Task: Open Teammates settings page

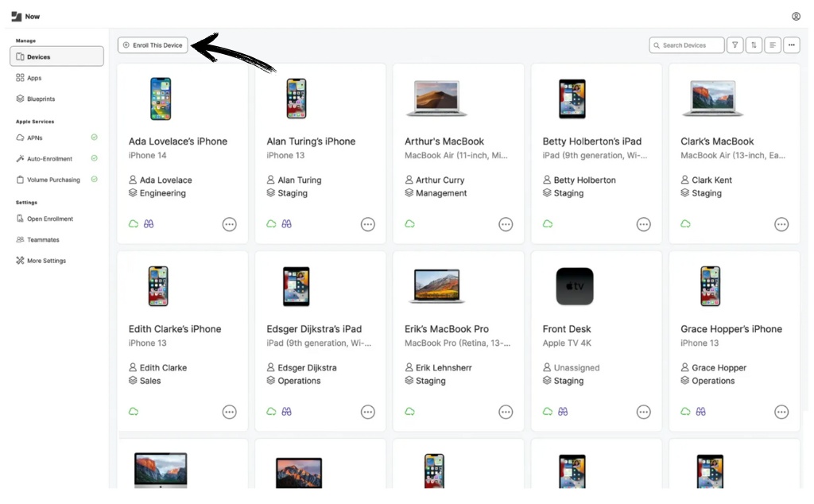Action: point(43,239)
